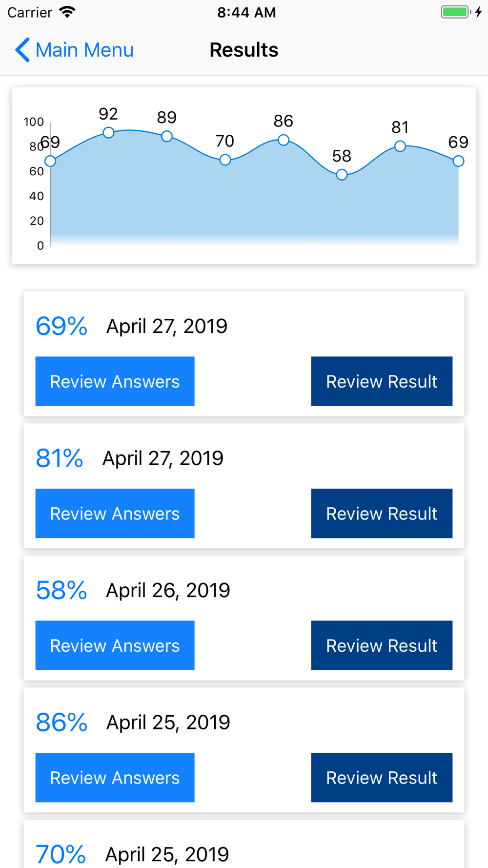Review Answers for 86% April 25 result

pyautogui.click(x=115, y=777)
